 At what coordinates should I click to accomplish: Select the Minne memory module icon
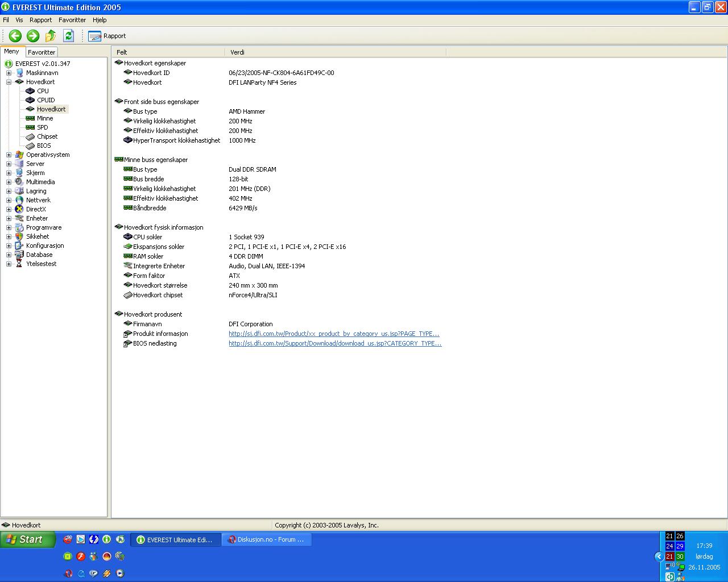(x=30, y=118)
